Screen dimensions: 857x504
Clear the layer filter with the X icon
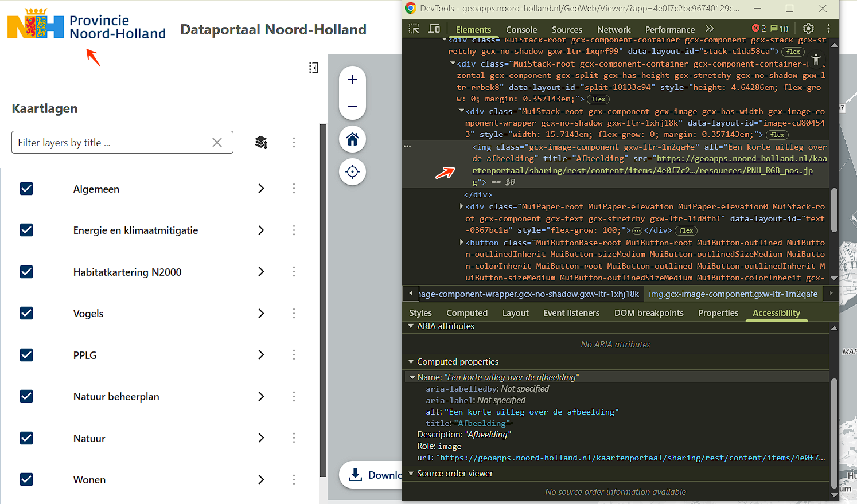tap(217, 143)
